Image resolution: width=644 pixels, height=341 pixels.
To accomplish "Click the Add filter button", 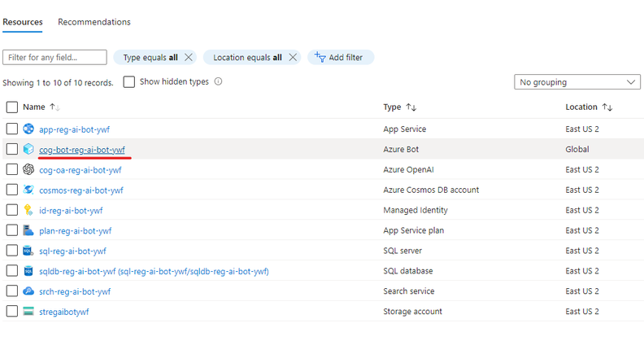I will [341, 58].
